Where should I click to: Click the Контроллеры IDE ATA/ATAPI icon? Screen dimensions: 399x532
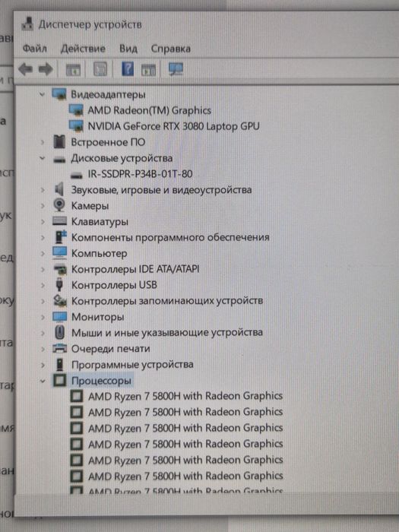click(x=60, y=269)
